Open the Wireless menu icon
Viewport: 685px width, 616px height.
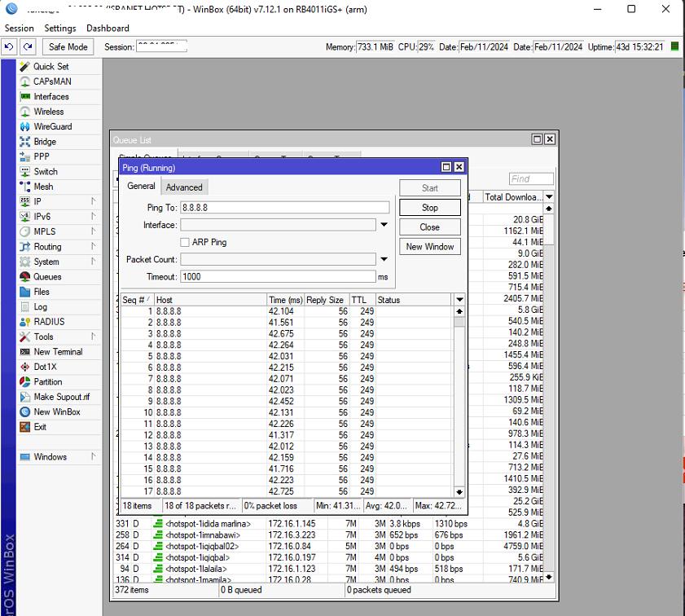tap(25, 112)
